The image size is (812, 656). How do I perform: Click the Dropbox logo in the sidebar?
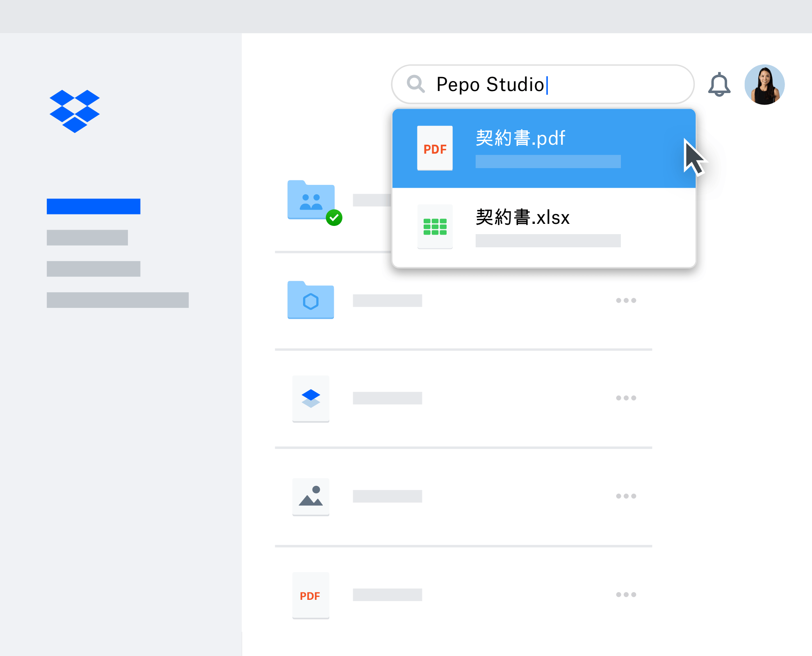click(x=75, y=111)
